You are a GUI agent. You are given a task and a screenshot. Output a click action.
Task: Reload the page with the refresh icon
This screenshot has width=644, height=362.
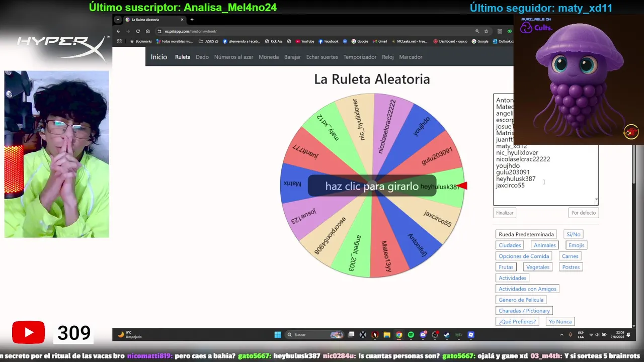click(x=138, y=31)
